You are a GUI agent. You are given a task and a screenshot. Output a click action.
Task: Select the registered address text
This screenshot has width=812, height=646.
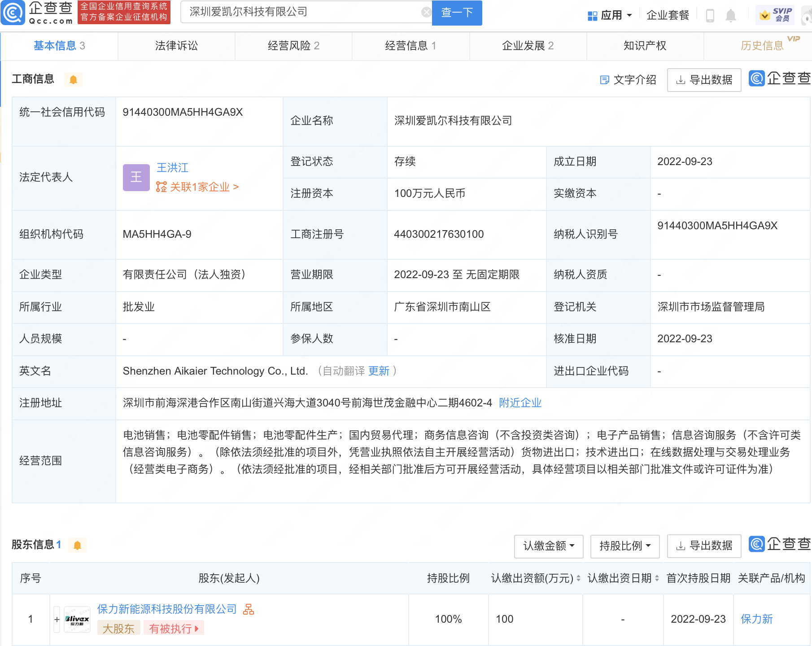[x=307, y=403]
